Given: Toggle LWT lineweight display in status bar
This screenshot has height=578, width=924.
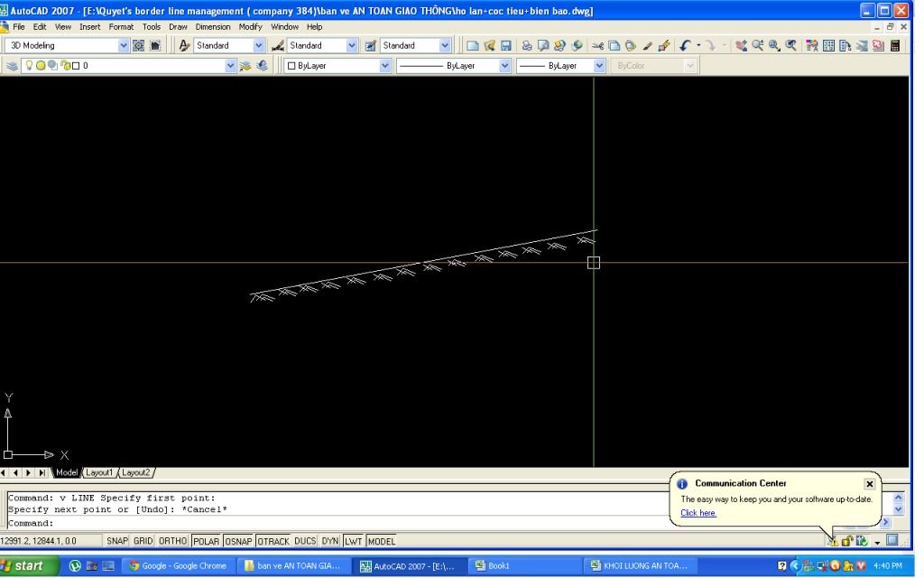Looking at the screenshot, I should click(353, 541).
